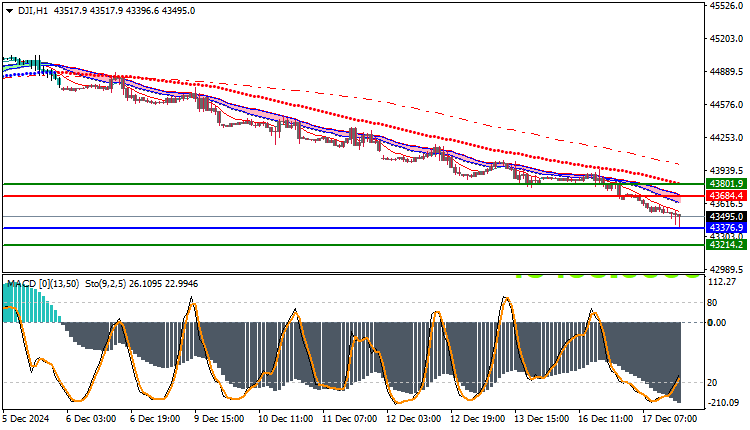Click the -210.09 indicator scale value
Image resolution: width=750 pixels, height=430 pixels.
click(723, 403)
